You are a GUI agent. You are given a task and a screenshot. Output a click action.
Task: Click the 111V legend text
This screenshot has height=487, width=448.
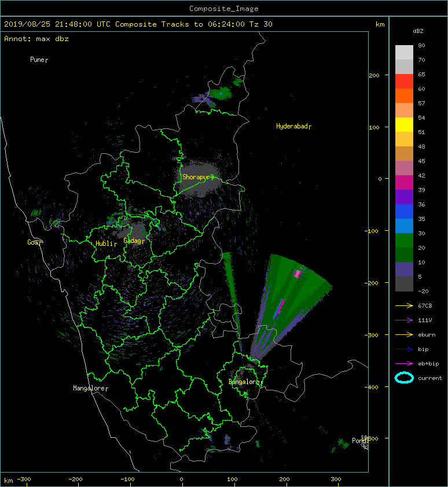(x=425, y=320)
